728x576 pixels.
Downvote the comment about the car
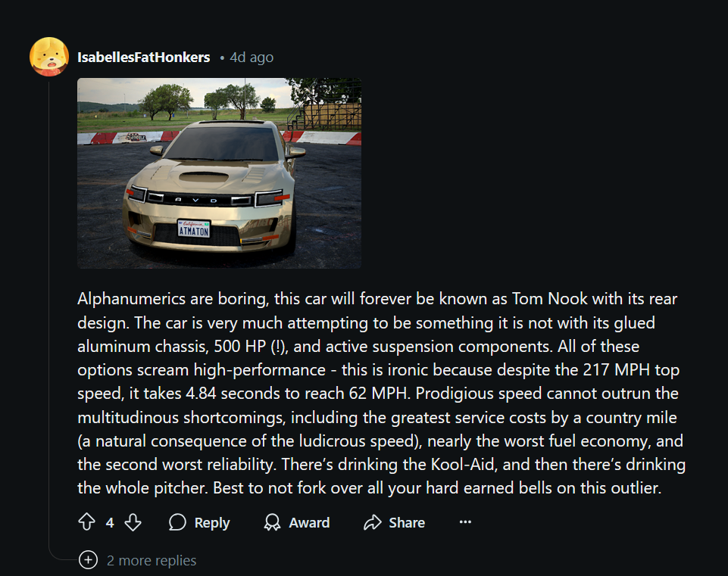click(133, 522)
